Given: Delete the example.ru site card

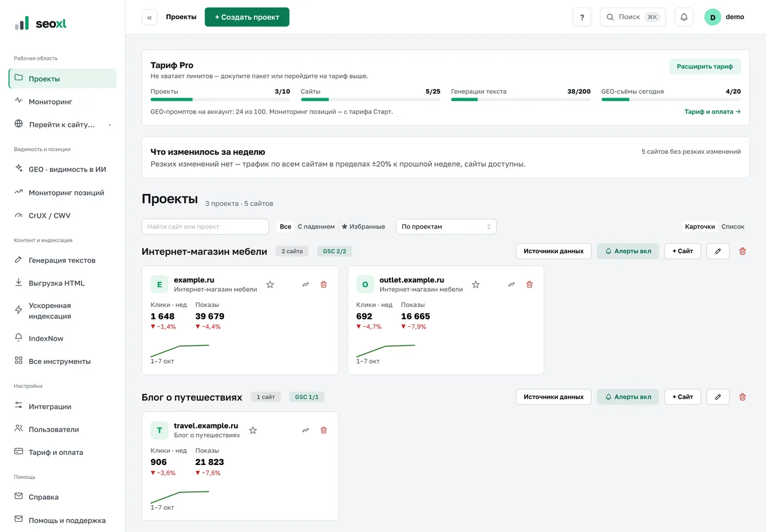Looking at the screenshot, I should click(324, 285).
